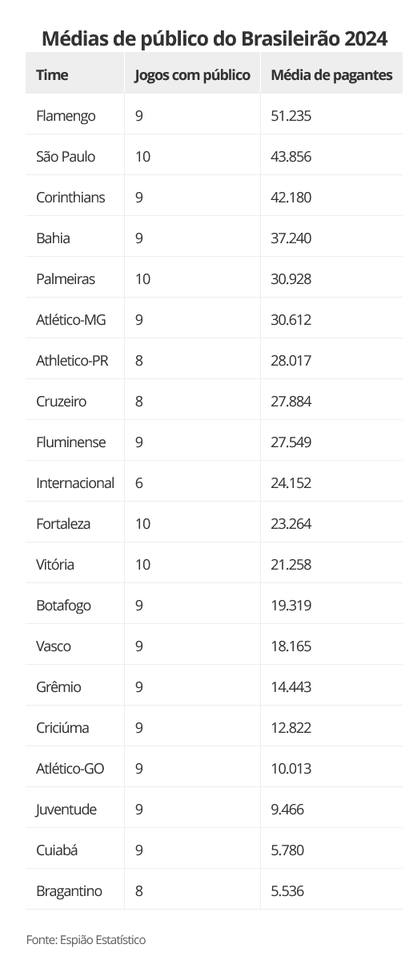The width and height of the screenshot is (417, 980).
Task: Click the Média de pagantes column header
Action: point(331,75)
